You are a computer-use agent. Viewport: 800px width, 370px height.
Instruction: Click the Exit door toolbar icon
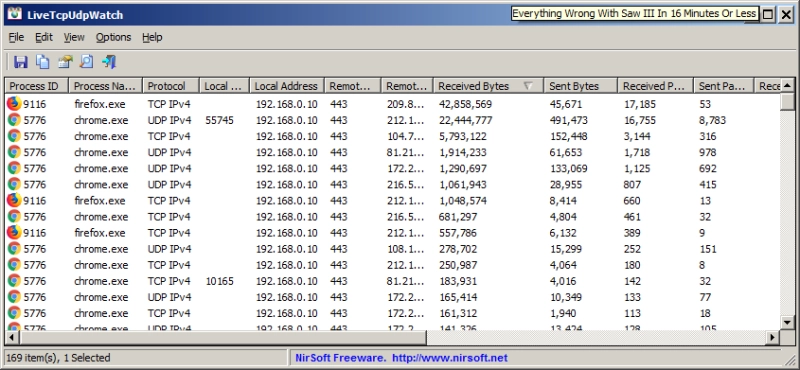pyautogui.click(x=109, y=62)
